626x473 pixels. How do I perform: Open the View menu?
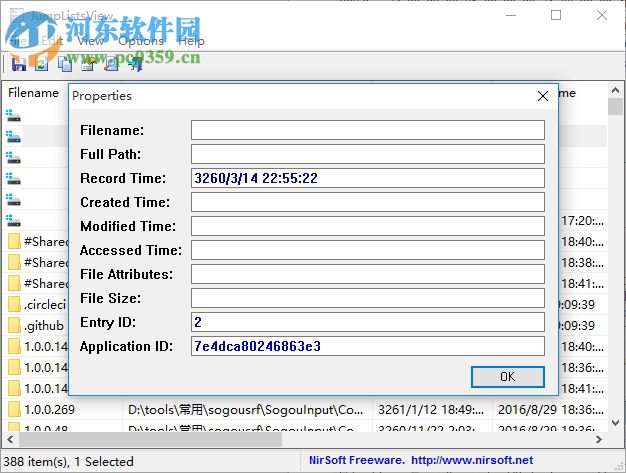pos(91,41)
